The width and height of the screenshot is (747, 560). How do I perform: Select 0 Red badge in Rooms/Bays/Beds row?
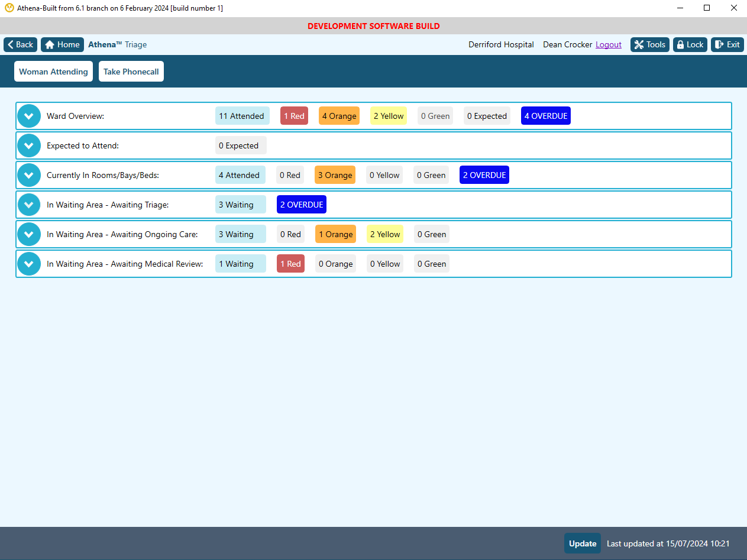coord(290,175)
